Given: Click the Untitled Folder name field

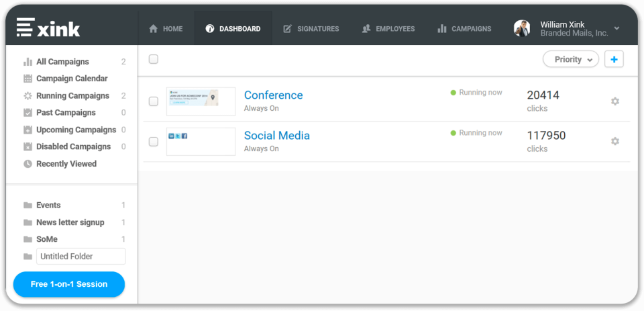Looking at the screenshot, I should point(80,257).
